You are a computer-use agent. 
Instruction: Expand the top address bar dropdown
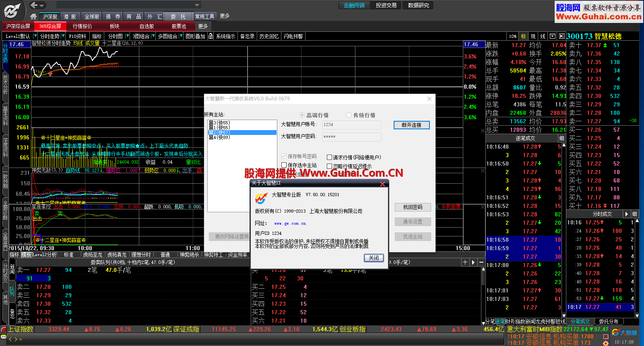point(197,5)
